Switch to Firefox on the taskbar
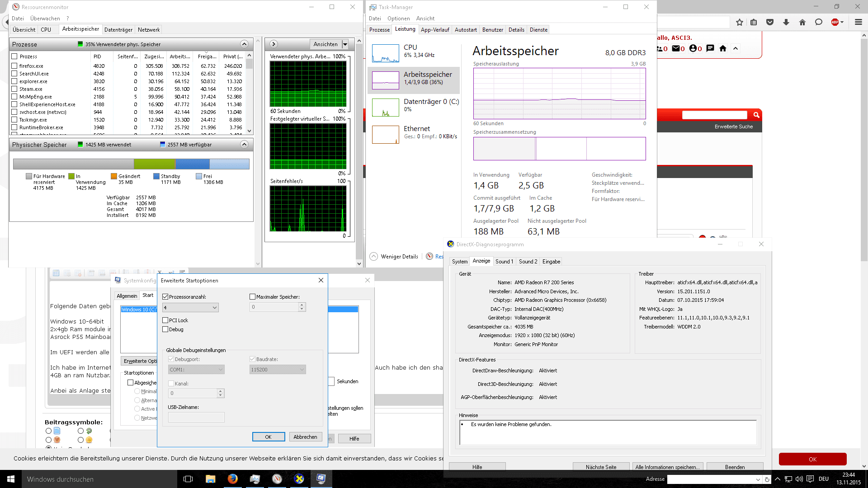 232,479
